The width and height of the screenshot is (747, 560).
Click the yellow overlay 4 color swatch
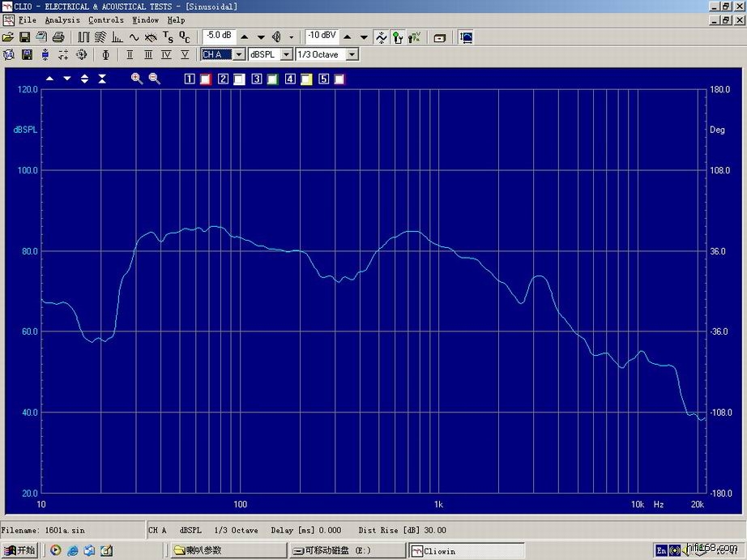306,79
